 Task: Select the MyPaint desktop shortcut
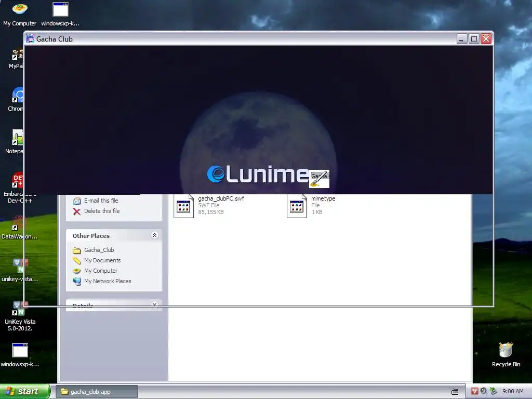click(x=16, y=58)
